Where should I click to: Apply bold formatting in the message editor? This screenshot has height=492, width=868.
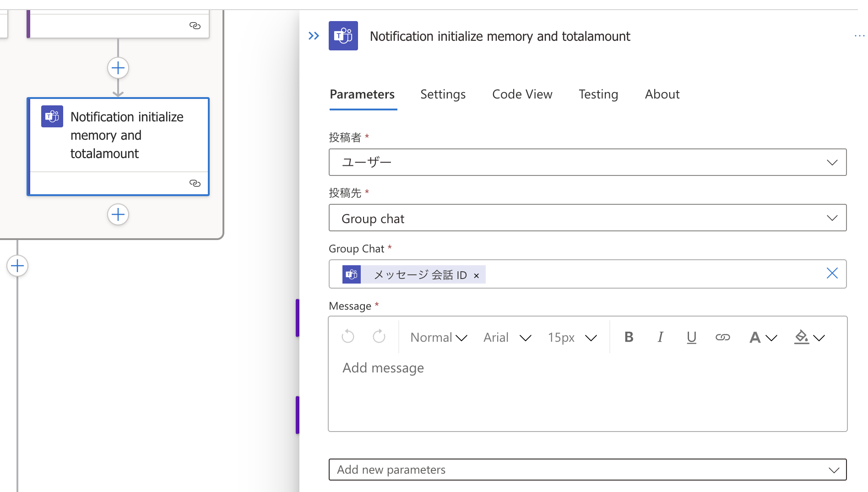tap(629, 337)
